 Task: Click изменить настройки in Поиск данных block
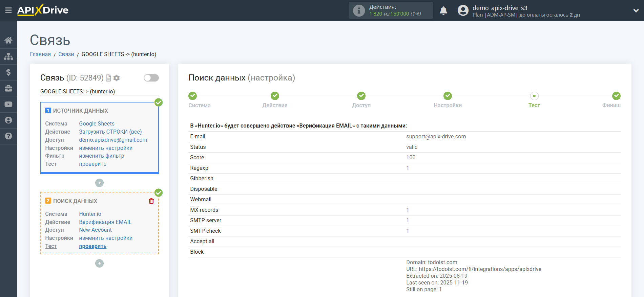[x=106, y=238]
